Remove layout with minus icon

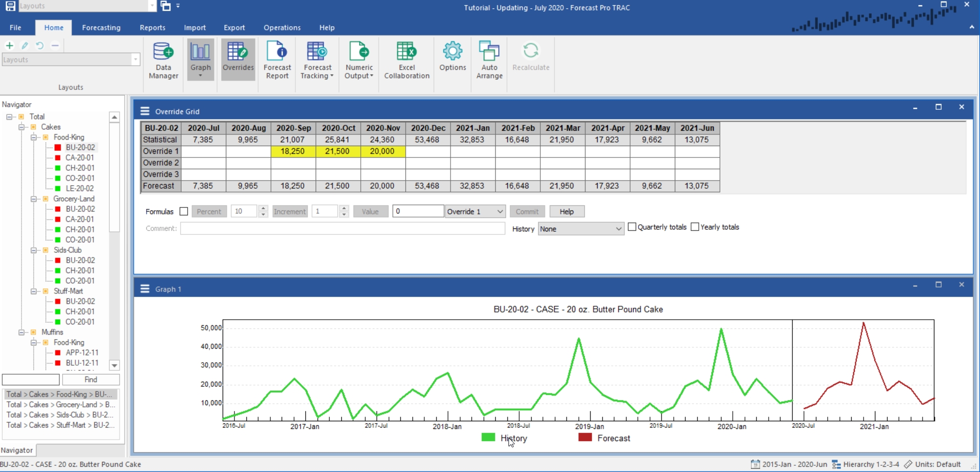click(55, 45)
